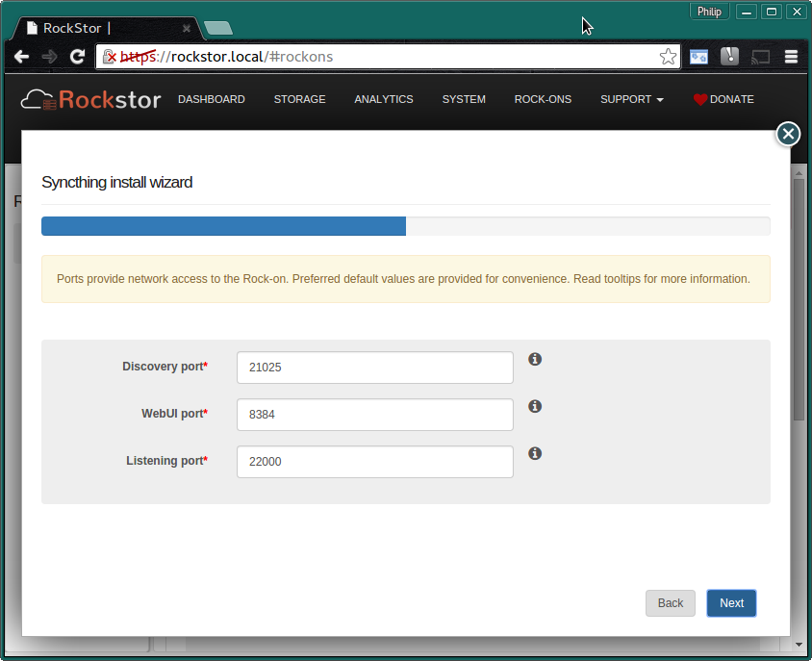The width and height of the screenshot is (812, 661).
Task: Maximize the Chrome window
Action: click(x=772, y=12)
